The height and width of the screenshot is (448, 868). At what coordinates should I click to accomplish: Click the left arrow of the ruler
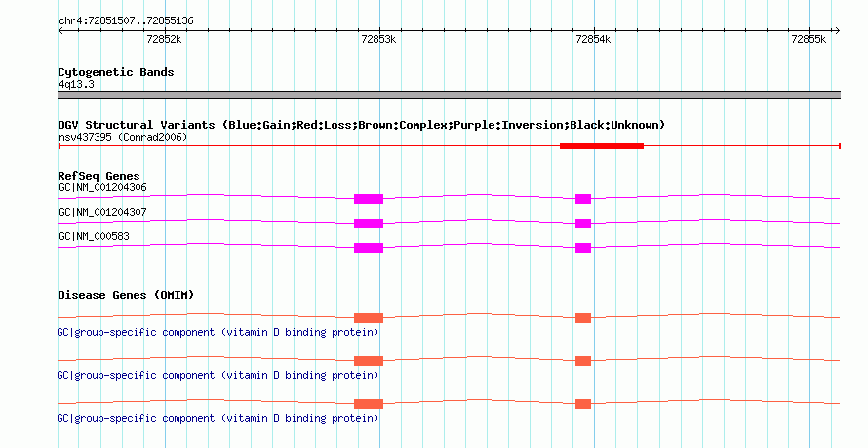(x=60, y=31)
